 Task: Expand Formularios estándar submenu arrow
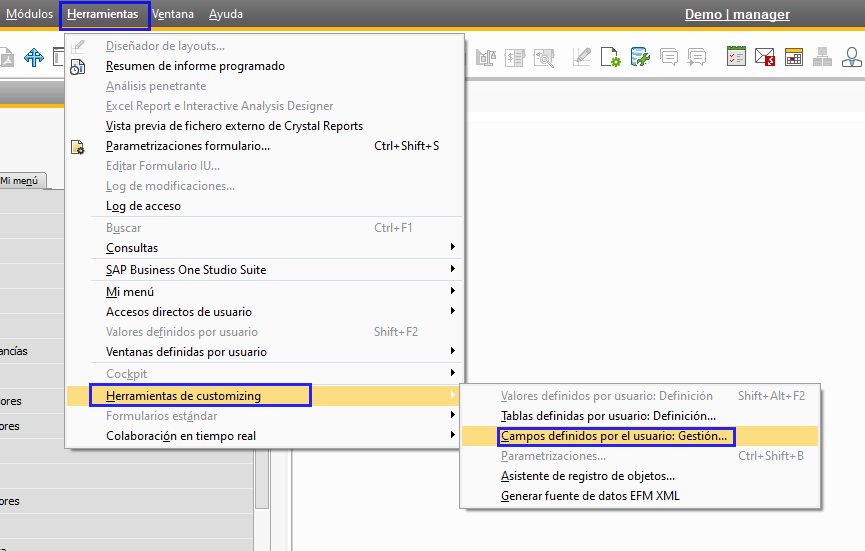[452, 415]
